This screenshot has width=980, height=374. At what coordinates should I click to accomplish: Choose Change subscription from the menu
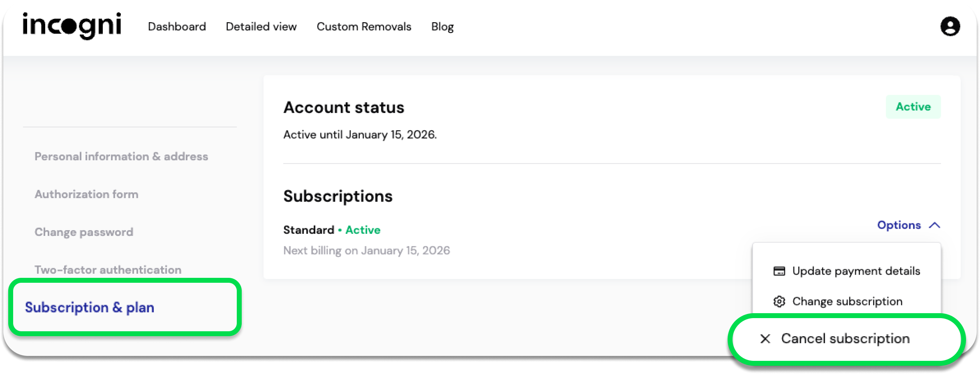point(847,302)
